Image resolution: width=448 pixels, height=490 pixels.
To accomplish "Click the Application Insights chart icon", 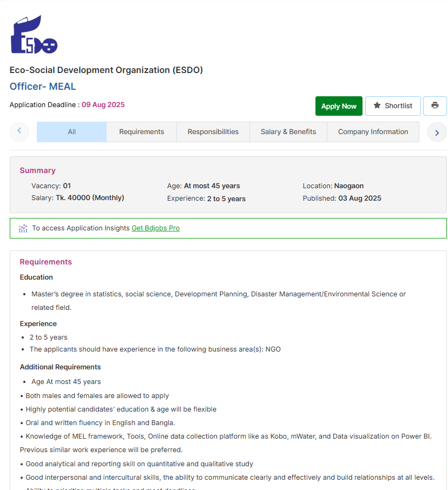I will coord(23,228).
